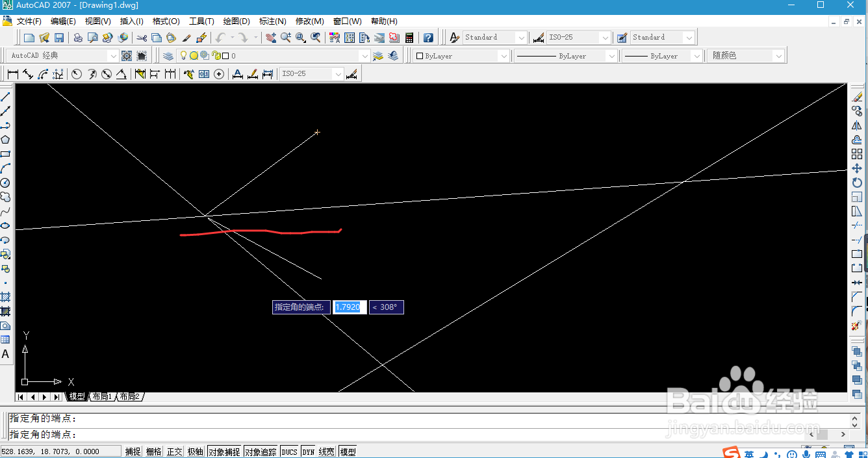Viewport: 868px width, 458px height.
Task: Select the Rotate tool in Modify toolbar
Action: click(857, 183)
